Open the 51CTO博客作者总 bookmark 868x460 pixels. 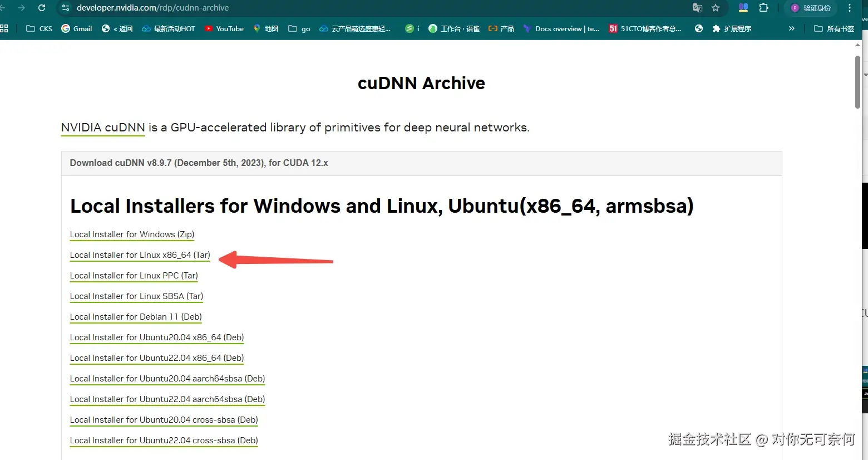[645, 28]
